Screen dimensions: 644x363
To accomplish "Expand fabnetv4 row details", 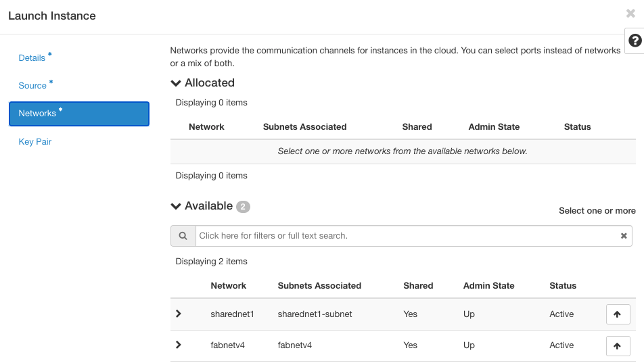I will [179, 345].
